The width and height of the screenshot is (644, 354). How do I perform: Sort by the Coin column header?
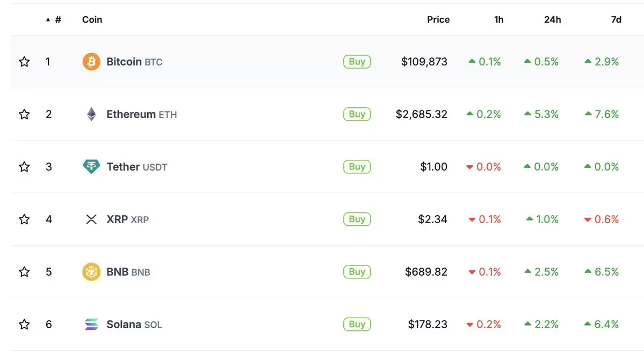tap(92, 20)
